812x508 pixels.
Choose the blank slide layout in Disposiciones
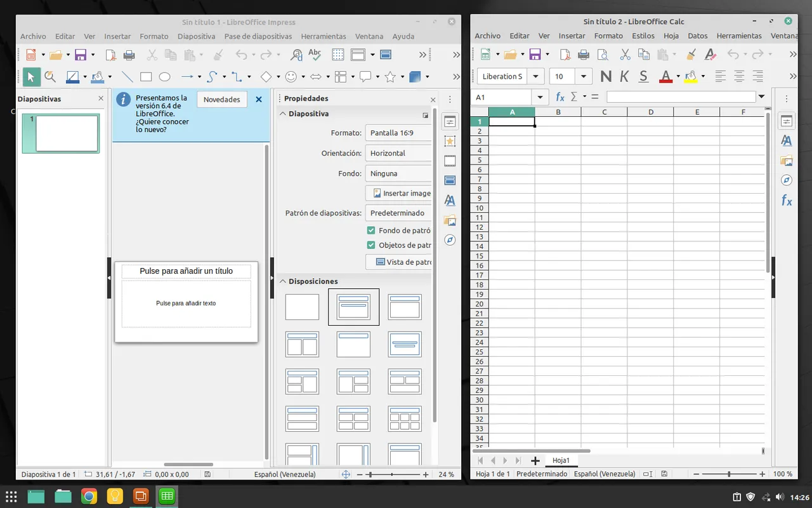tap(302, 307)
